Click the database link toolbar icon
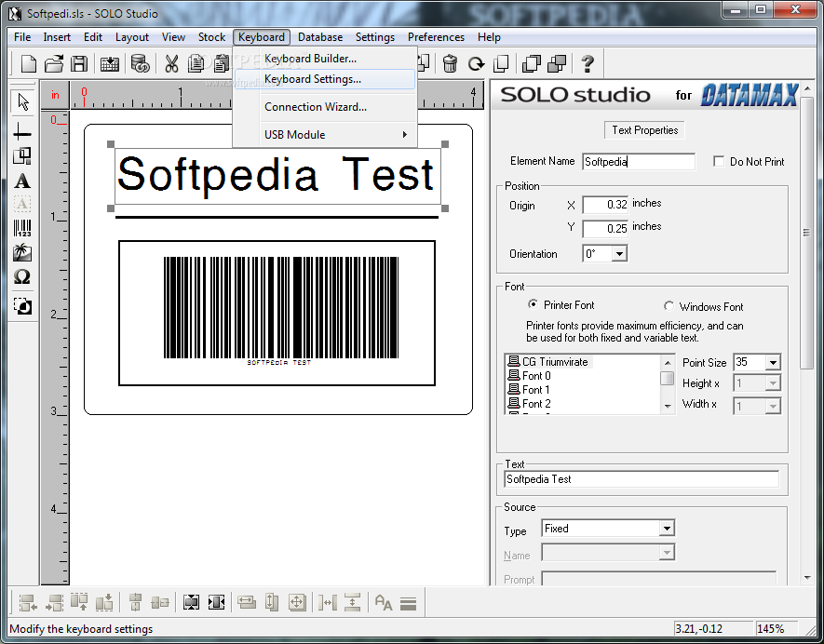The width and height of the screenshot is (824, 644). point(141,64)
